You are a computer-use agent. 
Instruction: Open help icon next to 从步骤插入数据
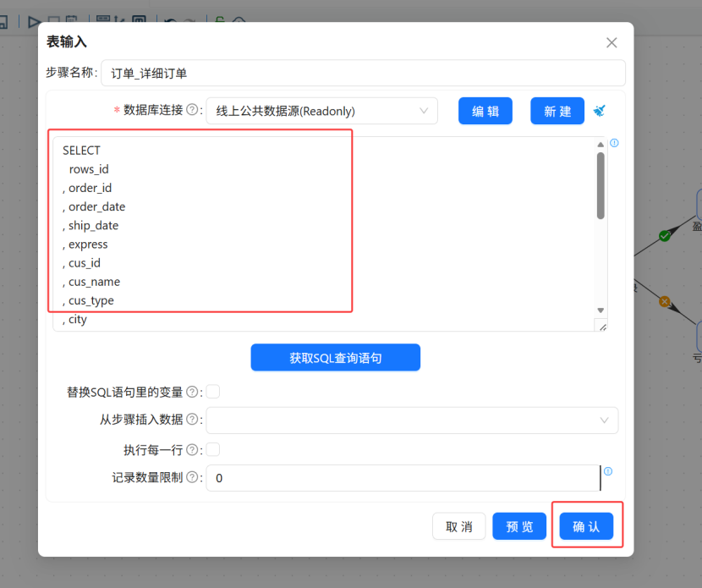click(192, 419)
